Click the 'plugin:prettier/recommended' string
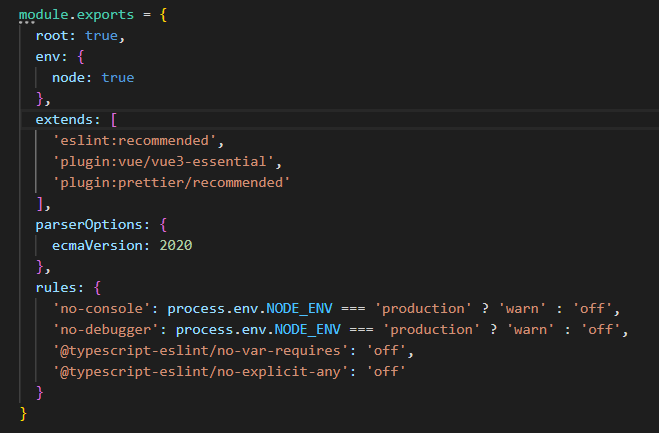The height and width of the screenshot is (433, 659). (x=173, y=184)
